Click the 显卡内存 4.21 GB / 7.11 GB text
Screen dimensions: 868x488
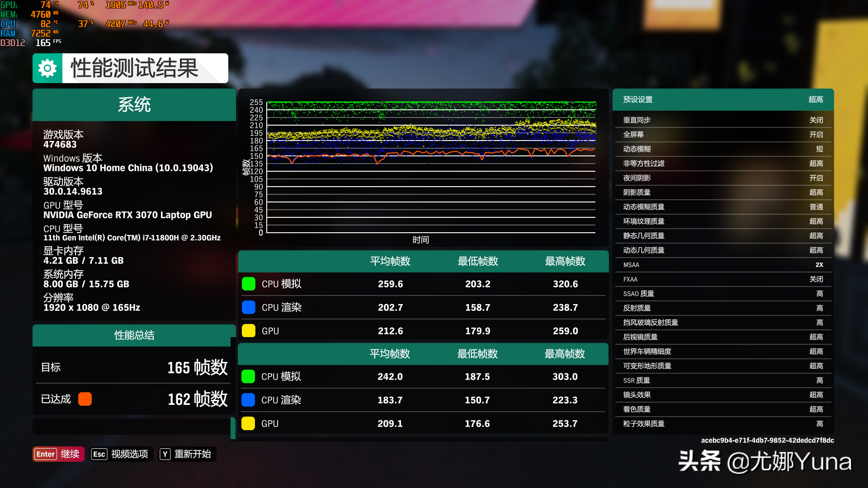tap(84, 256)
